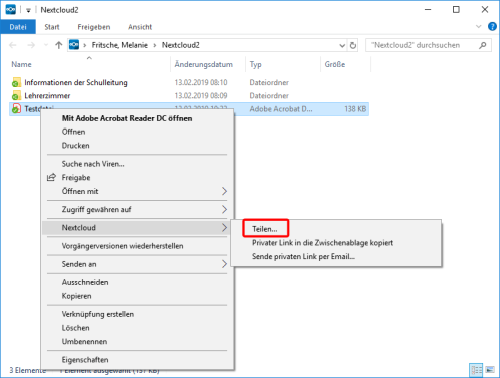This screenshot has height=378, width=500.
Task: Switch to large thumbnails view icon in the status bar
Action: click(x=490, y=370)
